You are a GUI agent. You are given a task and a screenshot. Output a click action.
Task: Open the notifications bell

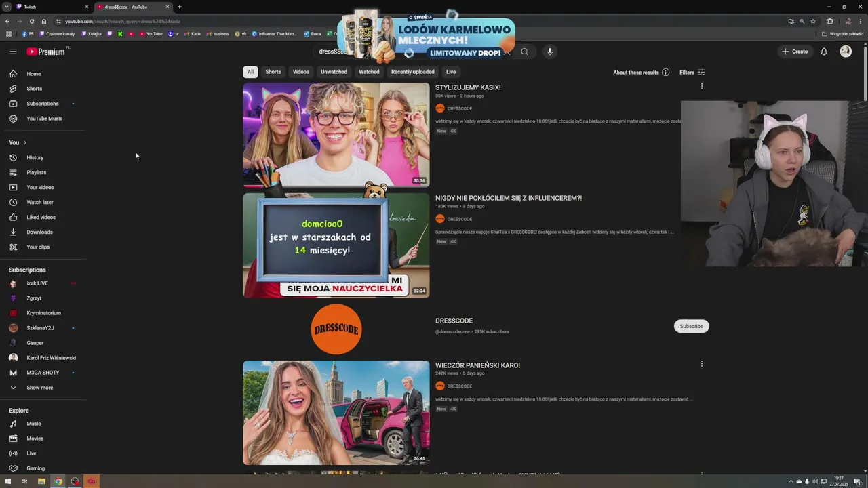[824, 52]
